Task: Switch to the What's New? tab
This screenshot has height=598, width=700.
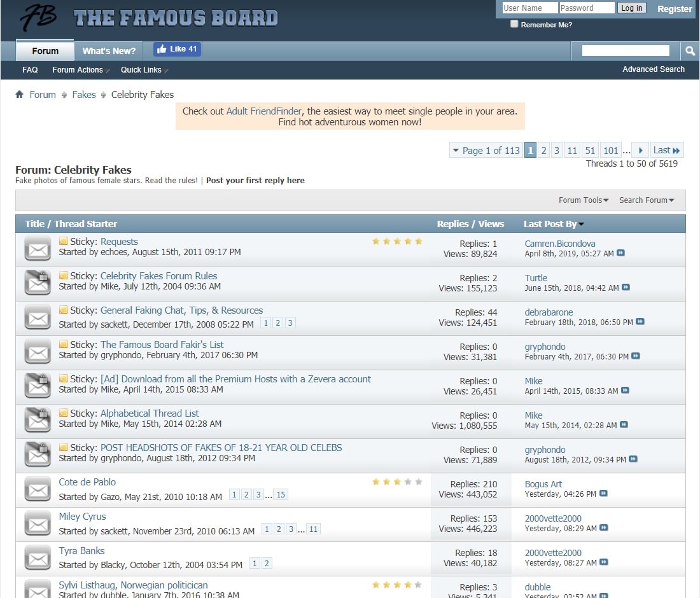Action: point(109,51)
